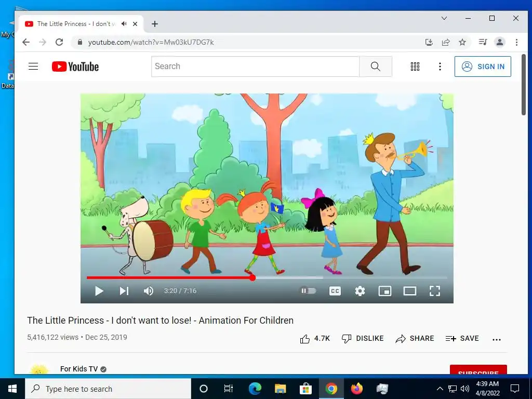Viewport: 532px width, 399px height.
Task: Play the paused video
Action: click(x=99, y=291)
